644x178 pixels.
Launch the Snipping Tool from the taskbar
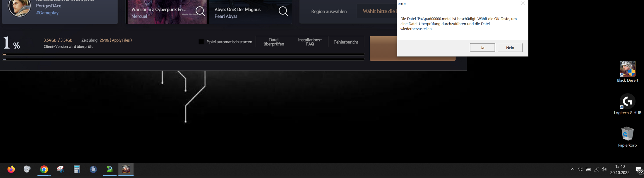tap(61, 170)
